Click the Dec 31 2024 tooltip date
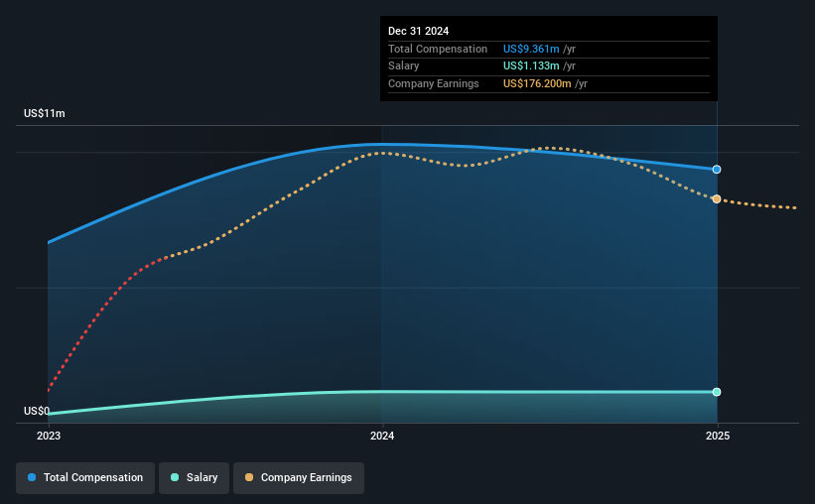The width and height of the screenshot is (815, 504). (418, 31)
